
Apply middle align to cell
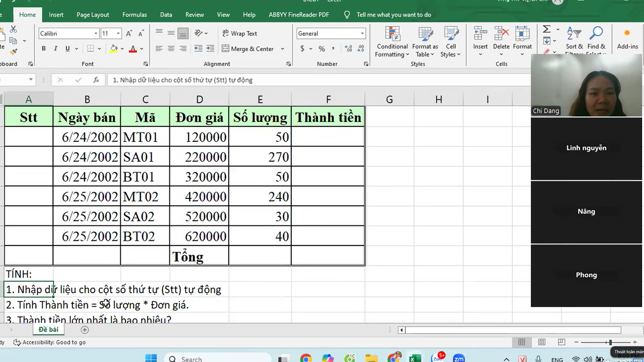(x=171, y=33)
